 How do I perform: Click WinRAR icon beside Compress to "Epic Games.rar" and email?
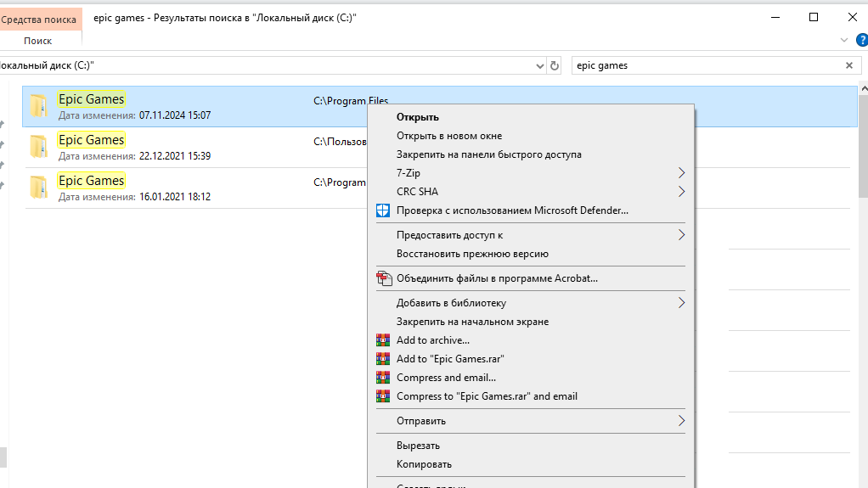pos(382,396)
